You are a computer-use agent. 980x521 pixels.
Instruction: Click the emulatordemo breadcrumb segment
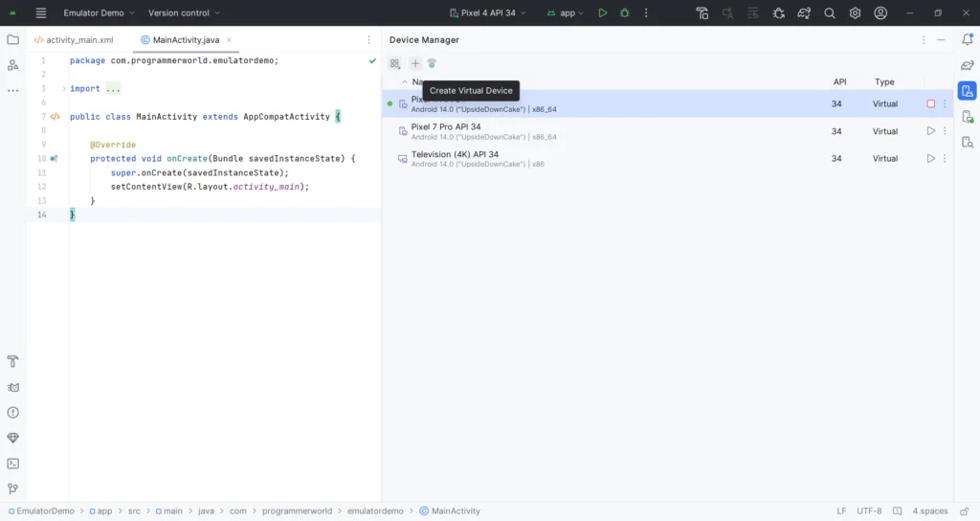(x=375, y=511)
